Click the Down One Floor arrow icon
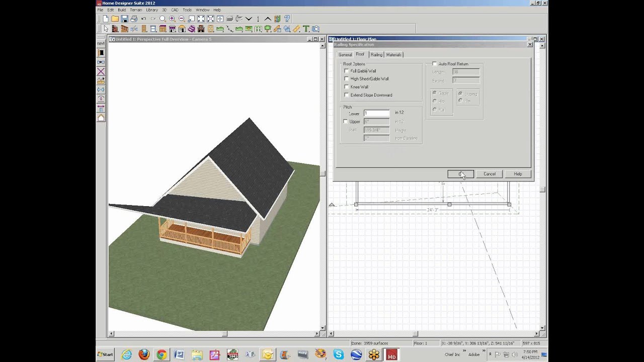 point(249,19)
